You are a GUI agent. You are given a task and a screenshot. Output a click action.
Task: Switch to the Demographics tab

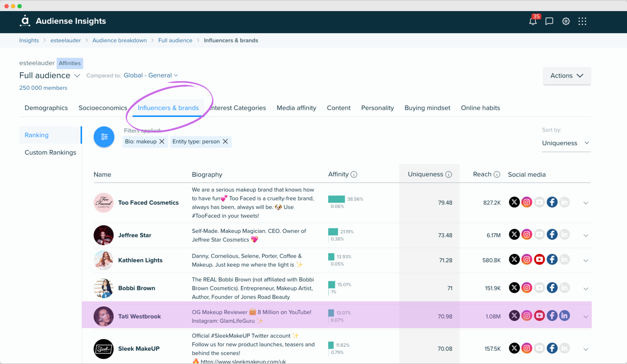click(46, 107)
